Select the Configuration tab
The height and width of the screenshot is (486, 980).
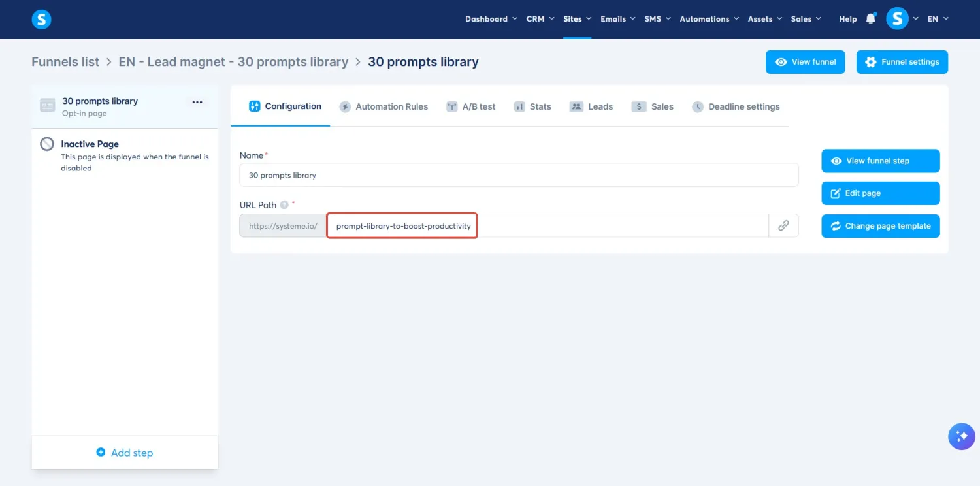point(286,106)
